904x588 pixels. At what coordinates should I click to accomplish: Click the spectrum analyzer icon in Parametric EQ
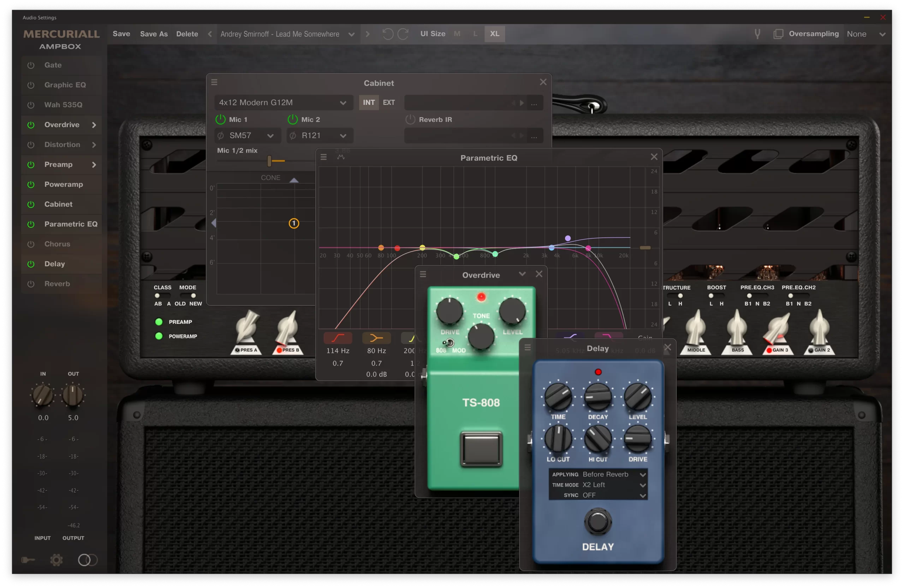coord(341,157)
